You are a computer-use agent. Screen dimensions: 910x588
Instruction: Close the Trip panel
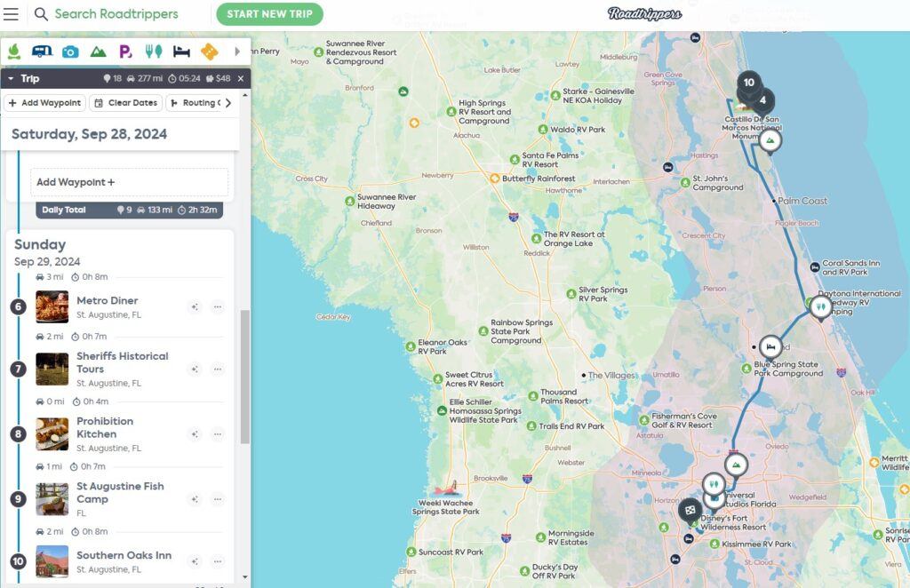coord(241,78)
